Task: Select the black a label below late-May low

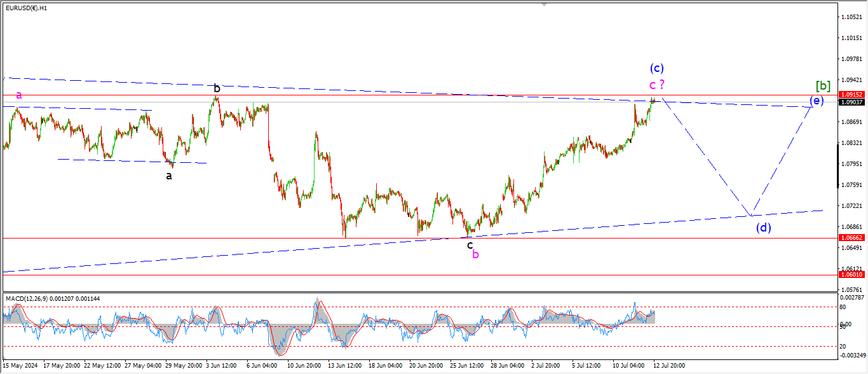Action: [169, 176]
